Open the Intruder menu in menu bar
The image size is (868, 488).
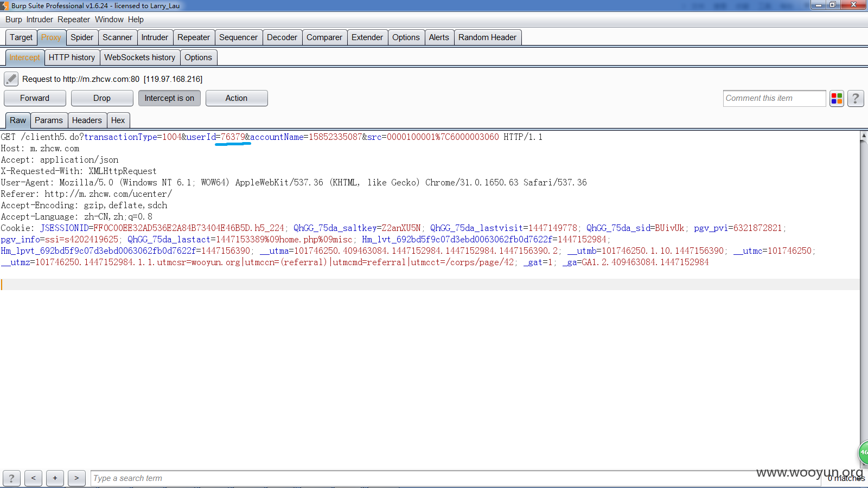[x=40, y=20]
